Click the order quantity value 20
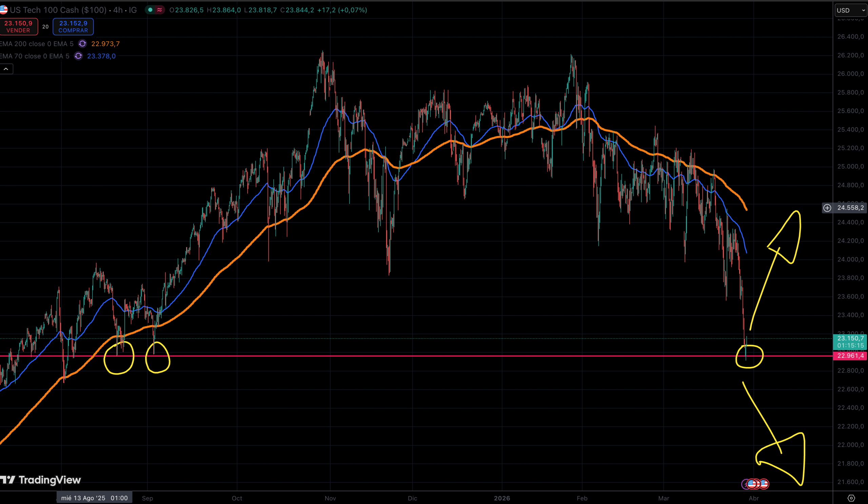The image size is (868, 504). click(45, 26)
